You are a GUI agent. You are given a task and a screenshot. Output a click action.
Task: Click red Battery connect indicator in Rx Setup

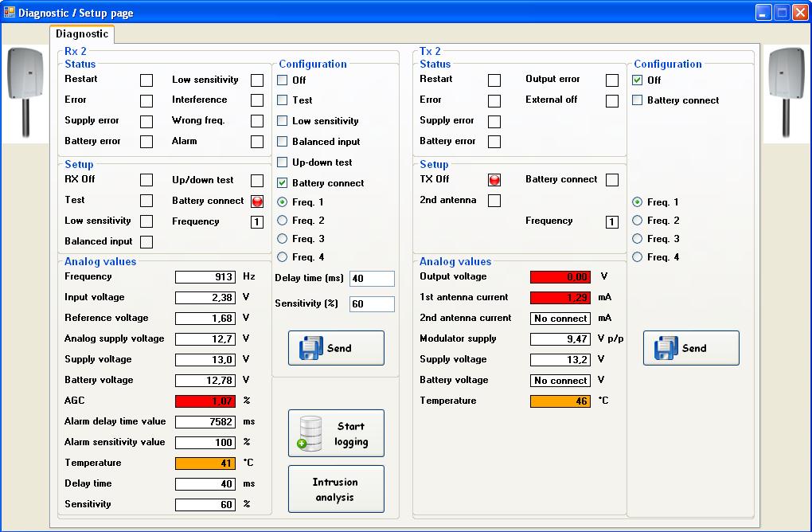click(257, 201)
